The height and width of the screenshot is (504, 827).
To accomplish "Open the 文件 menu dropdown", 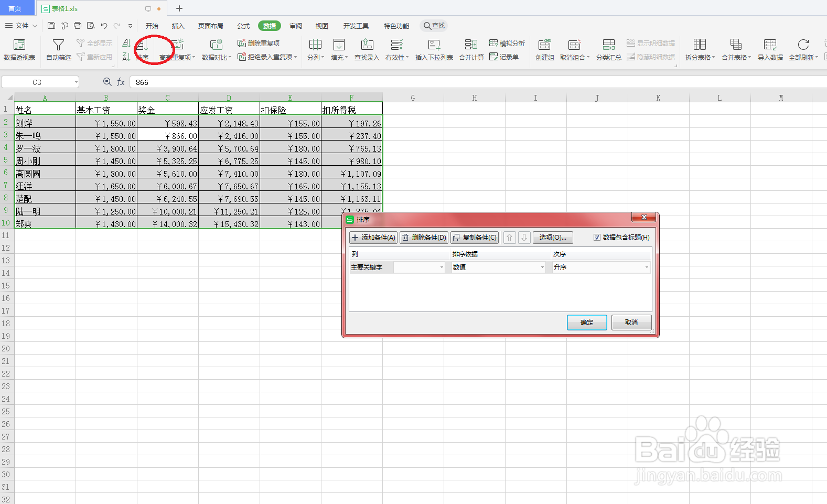I will (x=22, y=26).
